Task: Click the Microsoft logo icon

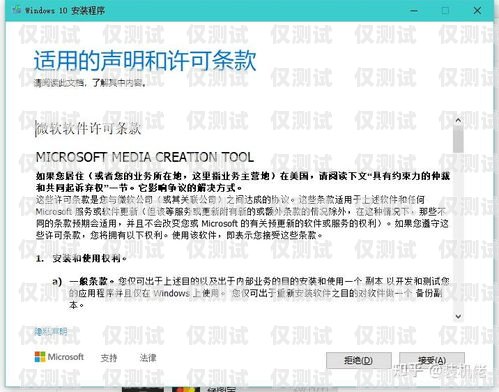Action: [40, 357]
